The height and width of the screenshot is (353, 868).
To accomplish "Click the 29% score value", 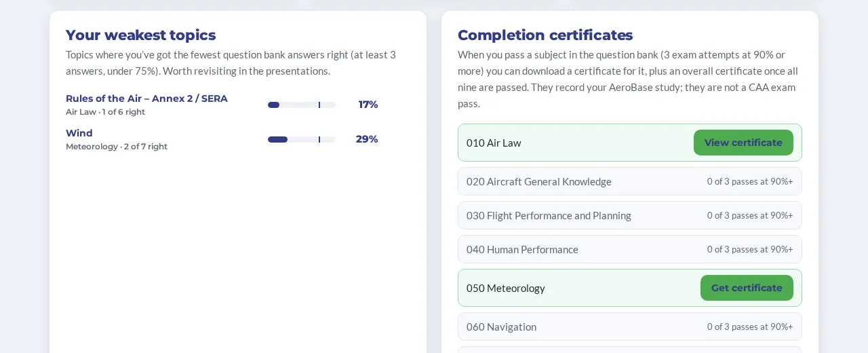I will coord(367,139).
